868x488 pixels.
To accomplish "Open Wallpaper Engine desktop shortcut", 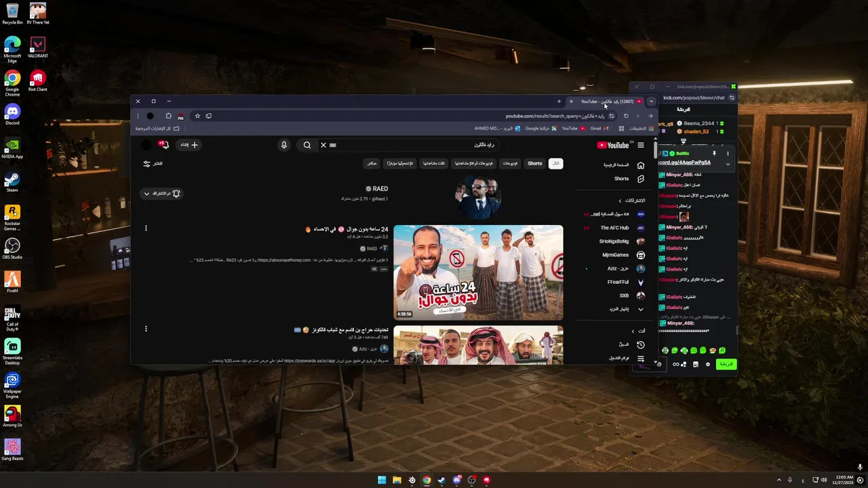I will coord(12,386).
